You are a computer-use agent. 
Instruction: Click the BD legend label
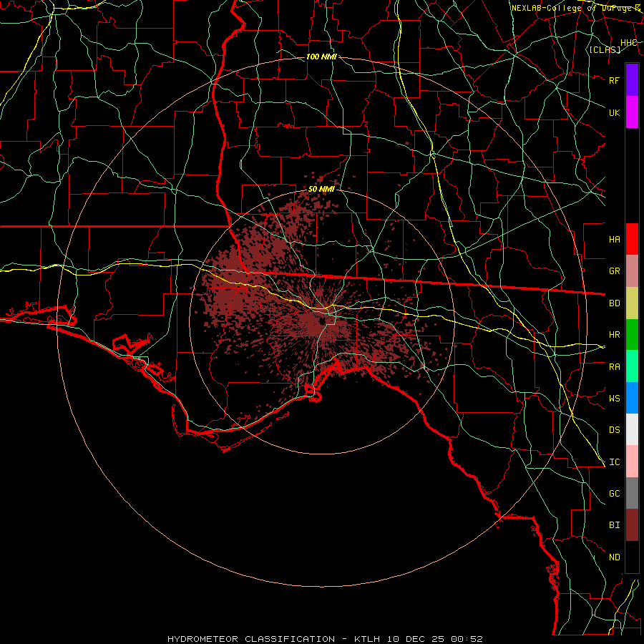tap(614, 303)
